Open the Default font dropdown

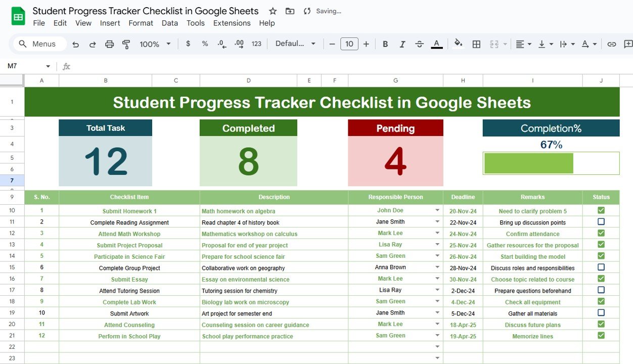[295, 44]
